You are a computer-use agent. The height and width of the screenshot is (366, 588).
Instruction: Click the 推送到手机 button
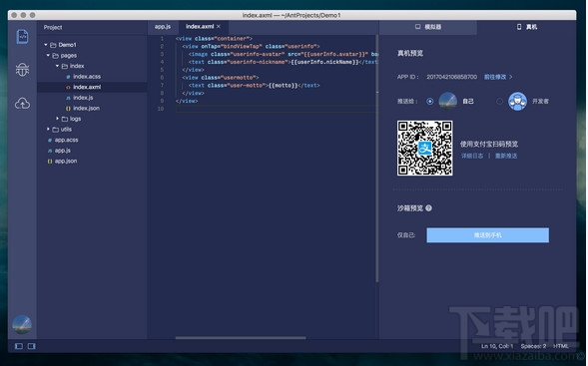[487, 235]
